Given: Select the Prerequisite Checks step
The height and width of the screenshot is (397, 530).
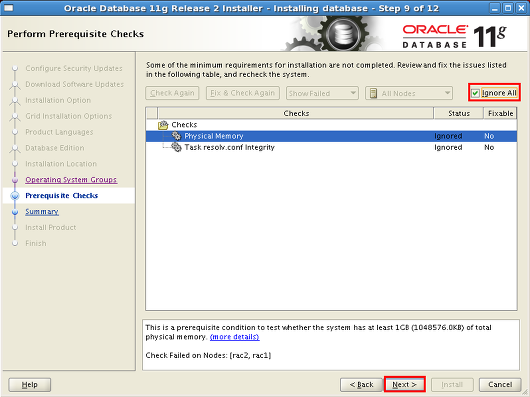Looking at the screenshot, I should 62,196.
